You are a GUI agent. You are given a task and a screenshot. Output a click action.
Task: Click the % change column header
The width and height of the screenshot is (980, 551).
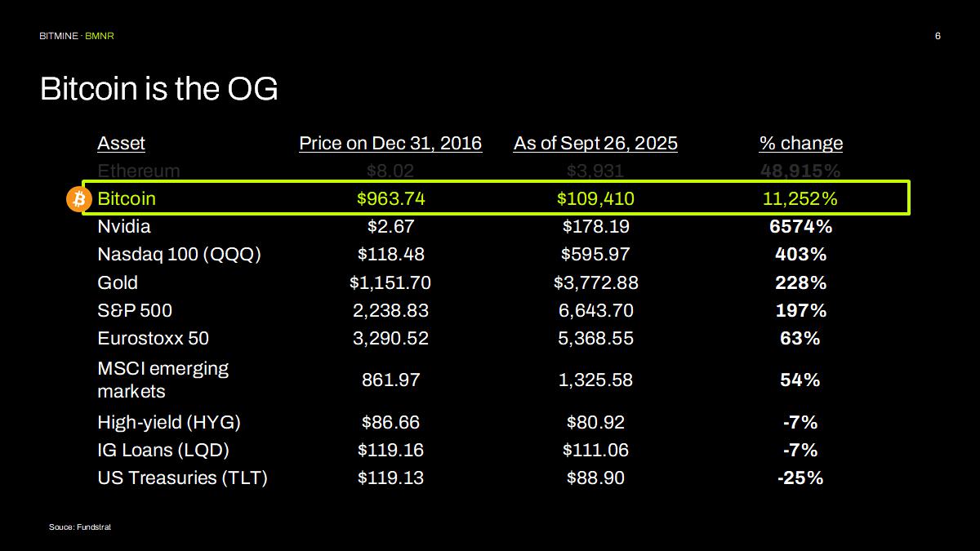pyautogui.click(x=800, y=144)
